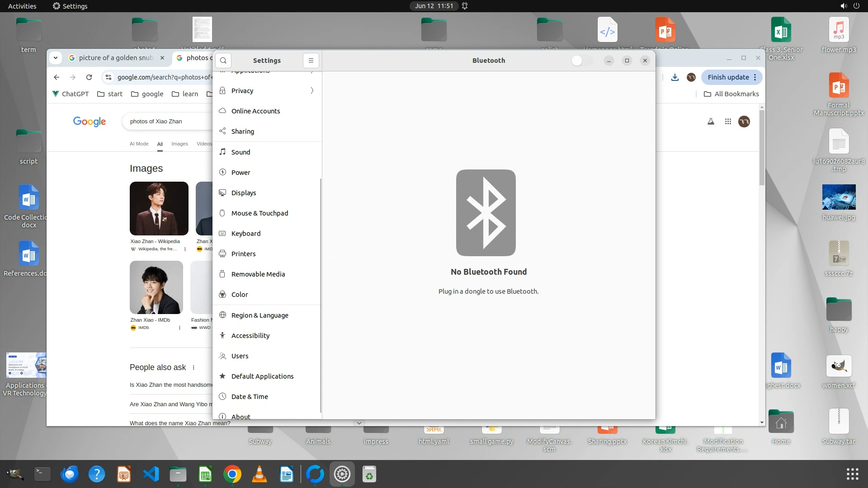Open the Sound settings panel
The width and height of the screenshot is (868, 488).
point(241,152)
